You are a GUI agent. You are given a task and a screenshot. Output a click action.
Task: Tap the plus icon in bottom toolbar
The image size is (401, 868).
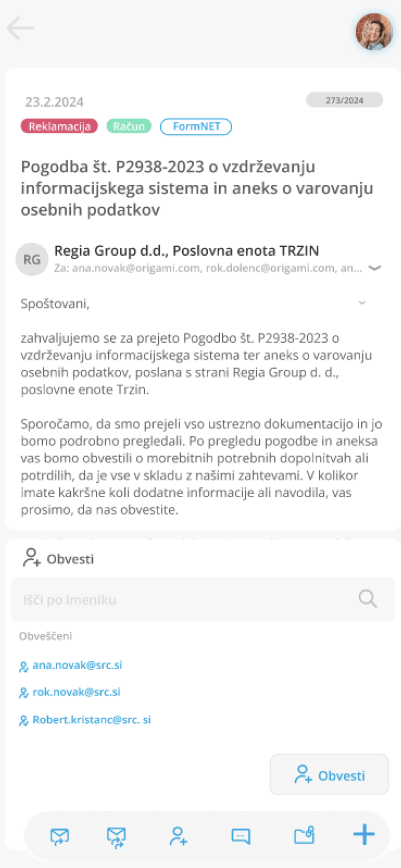(364, 834)
